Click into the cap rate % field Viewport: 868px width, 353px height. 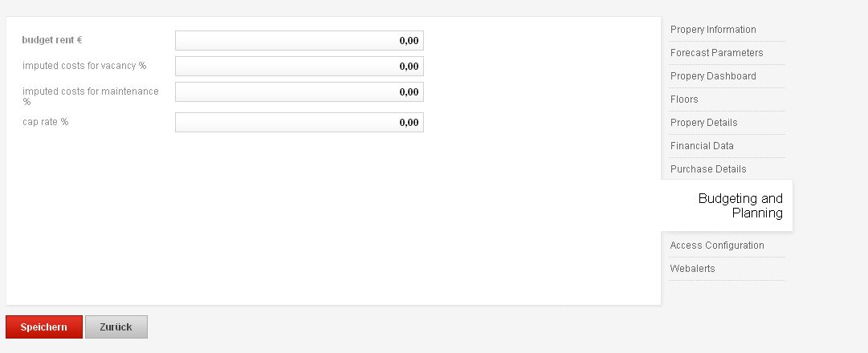pyautogui.click(x=299, y=123)
